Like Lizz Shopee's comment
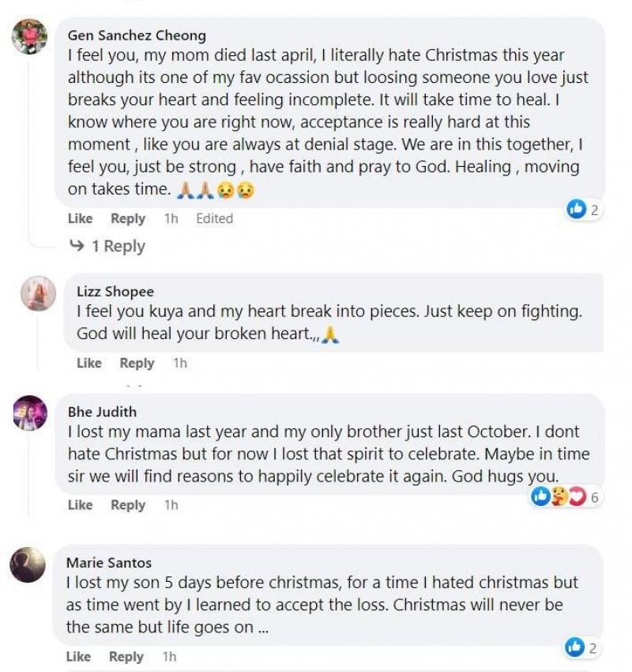Screen dimensions: 632x672 pyautogui.click(x=89, y=364)
